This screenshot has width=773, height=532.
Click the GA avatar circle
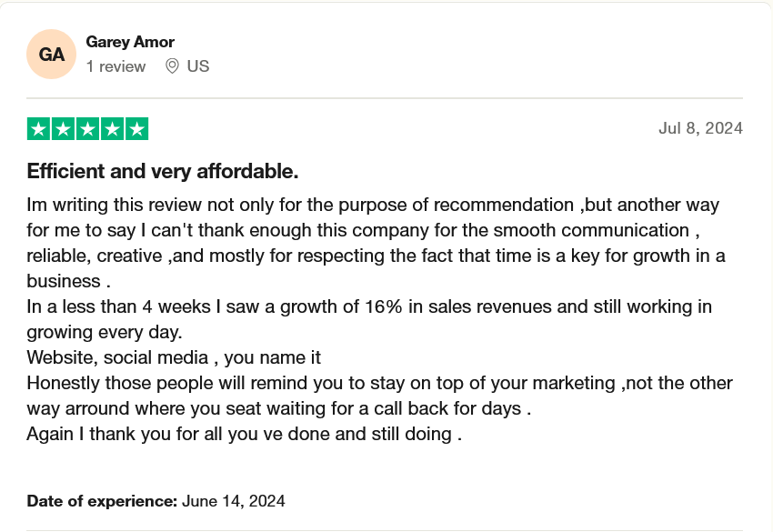52,55
